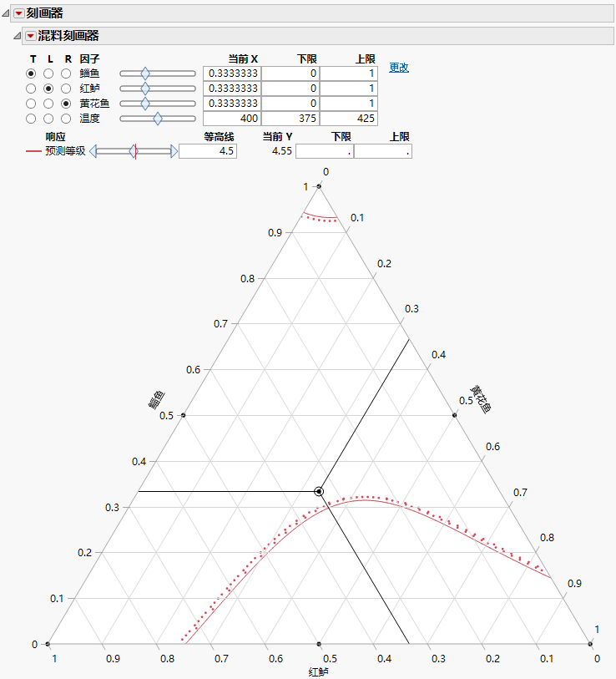Open the 刻画器 red triangle menu

[x=18, y=13]
